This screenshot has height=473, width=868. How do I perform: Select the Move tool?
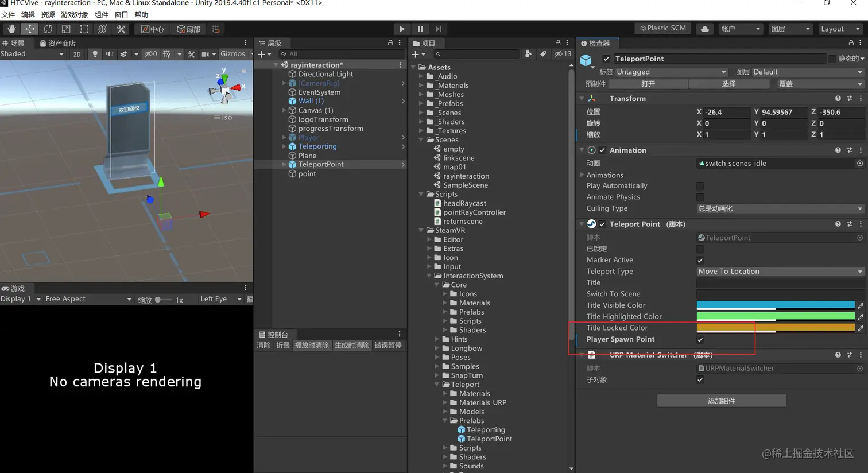30,29
